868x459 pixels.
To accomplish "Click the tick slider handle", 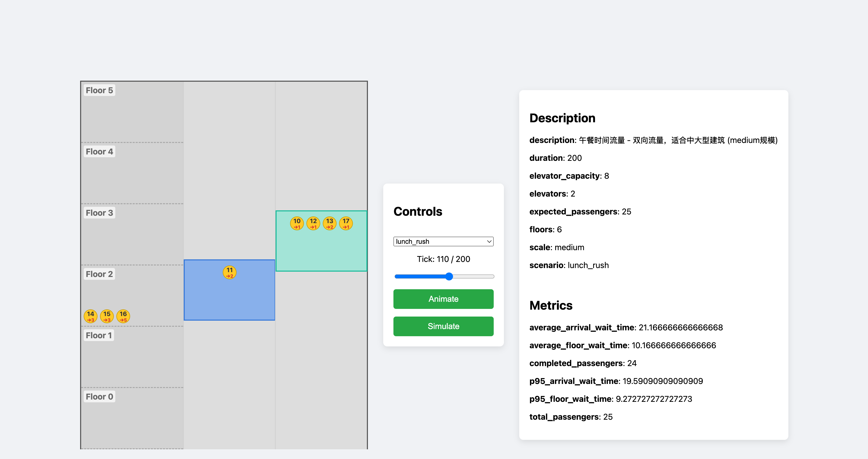I will point(449,276).
